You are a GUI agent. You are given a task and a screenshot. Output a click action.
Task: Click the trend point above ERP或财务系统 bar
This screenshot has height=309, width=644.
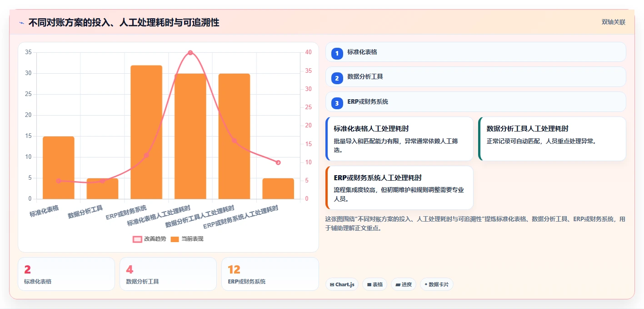[x=146, y=155]
